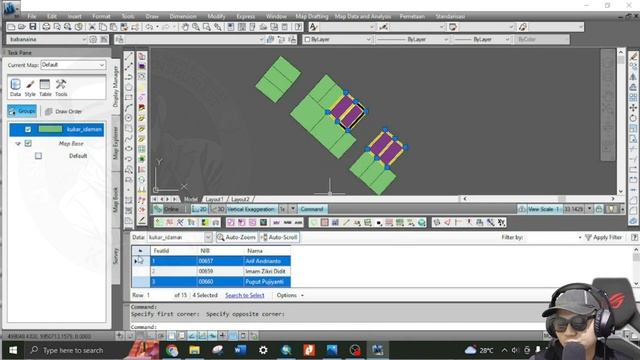The width and height of the screenshot is (640, 360).
Task: Open the Style brush icon in Task Pane
Action: point(30,87)
